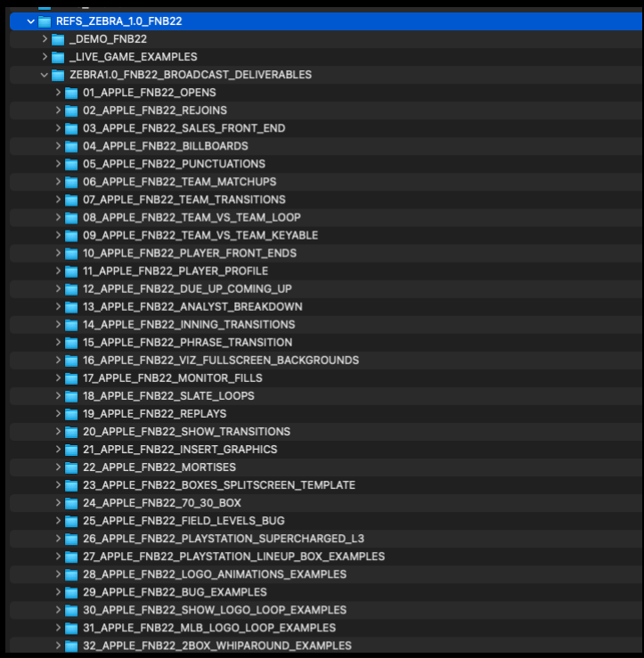Click folder icon of 18_APPLE_FNB22_SLATE_LOOPS
644x658 pixels.
pos(71,396)
